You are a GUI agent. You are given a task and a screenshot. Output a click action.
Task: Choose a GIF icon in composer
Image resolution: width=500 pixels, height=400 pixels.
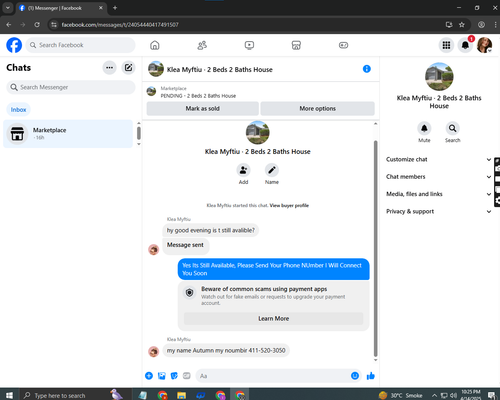pyautogui.click(x=187, y=376)
